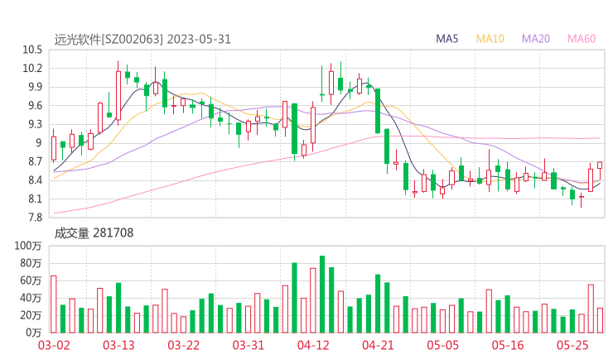Screen dimensions: 613x364
Task: Click the 40万 volume axis label
Action: click(31, 298)
